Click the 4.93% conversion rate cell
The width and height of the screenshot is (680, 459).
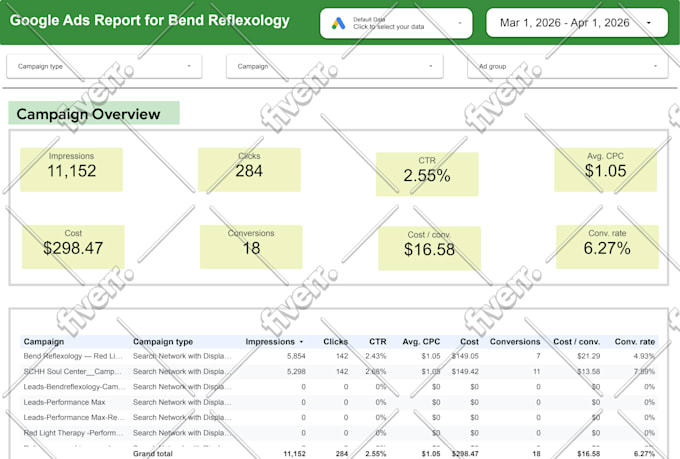(644, 356)
